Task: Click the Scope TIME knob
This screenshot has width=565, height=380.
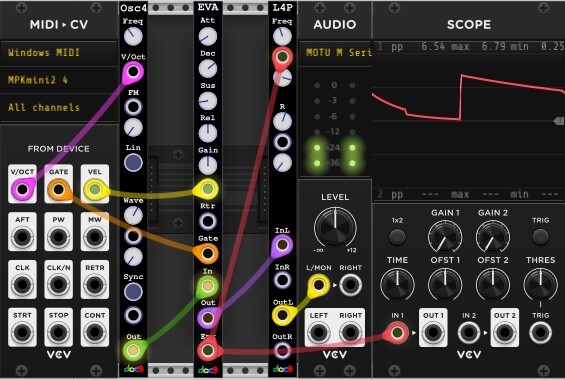Action: [x=397, y=285]
